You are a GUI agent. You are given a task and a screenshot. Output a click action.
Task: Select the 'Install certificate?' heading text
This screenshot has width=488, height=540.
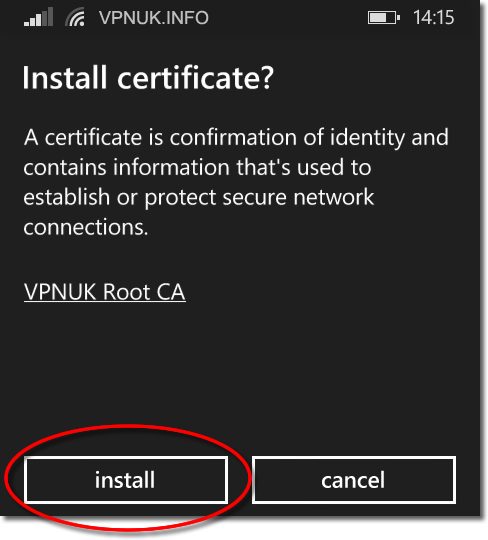pyautogui.click(x=148, y=78)
